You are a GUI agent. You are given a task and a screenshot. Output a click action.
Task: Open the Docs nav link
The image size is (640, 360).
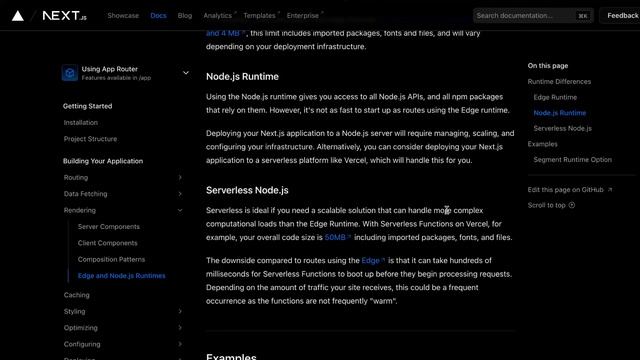pyautogui.click(x=158, y=16)
